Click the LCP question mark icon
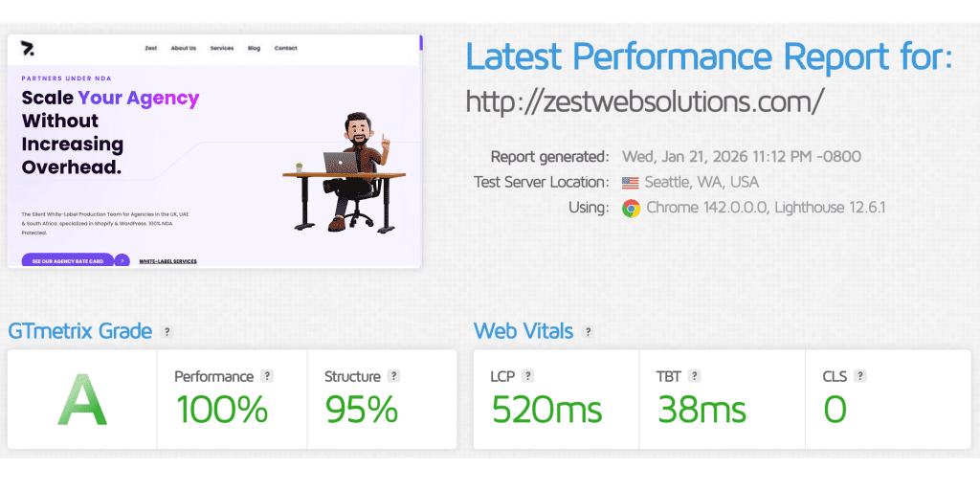The width and height of the screenshot is (980, 490). tap(528, 376)
